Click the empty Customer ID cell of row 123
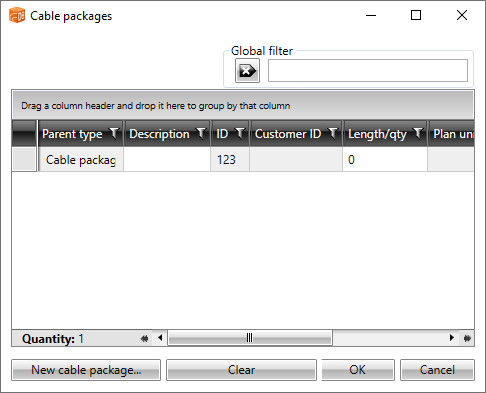 (x=296, y=160)
